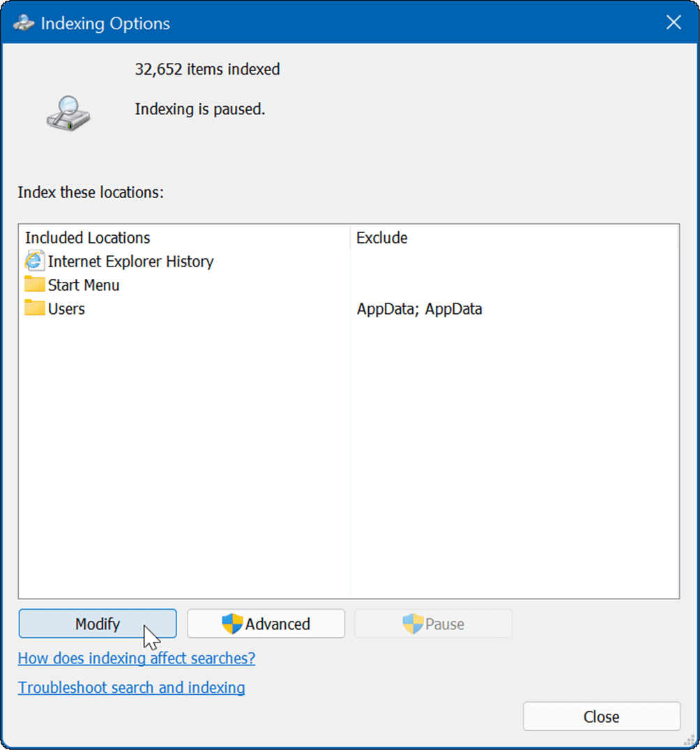The height and width of the screenshot is (750, 700).
Task: Select the Users indexed location
Action: click(x=66, y=308)
